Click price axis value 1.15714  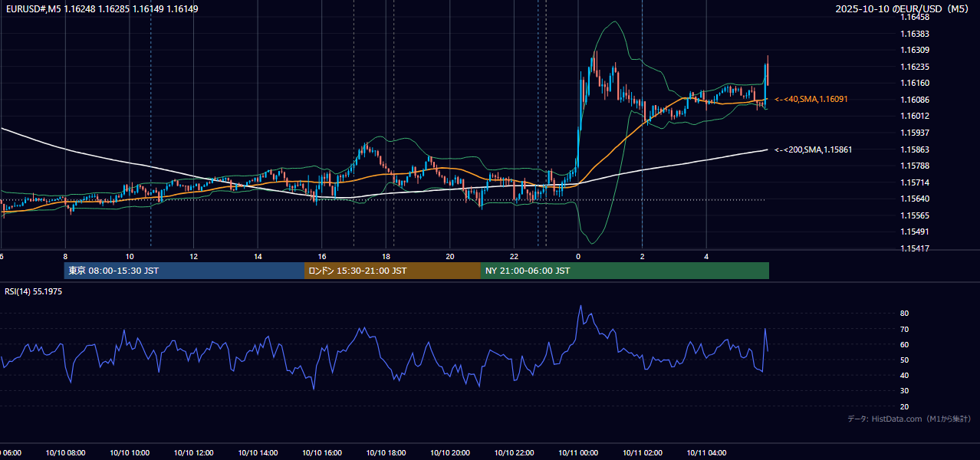(915, 182)
